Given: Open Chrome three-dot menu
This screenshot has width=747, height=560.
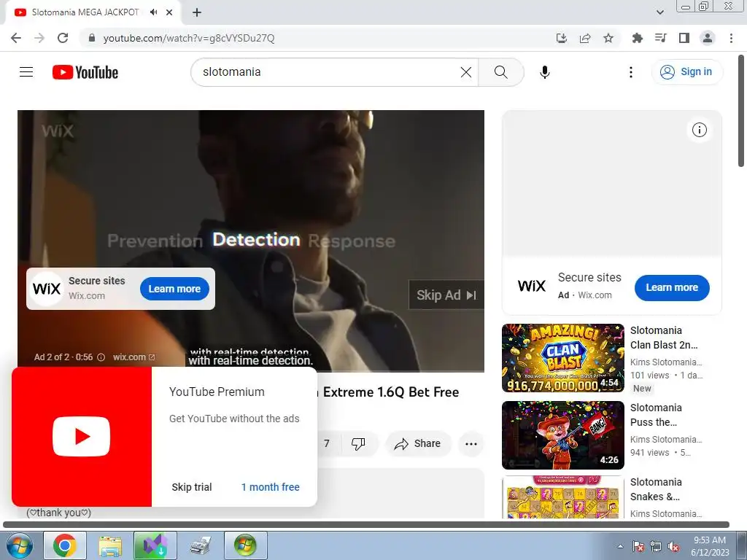Looking at the screenshot, I should [x=731, y=38].
